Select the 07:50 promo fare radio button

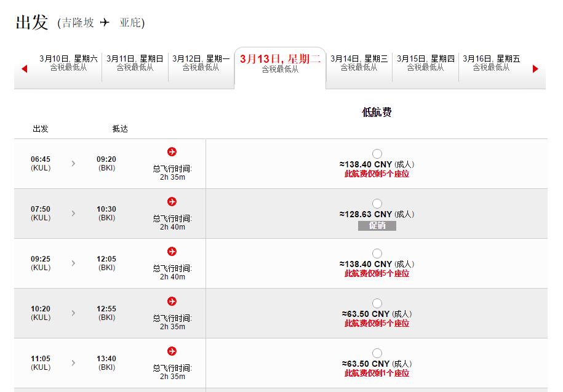pos(377,204)
